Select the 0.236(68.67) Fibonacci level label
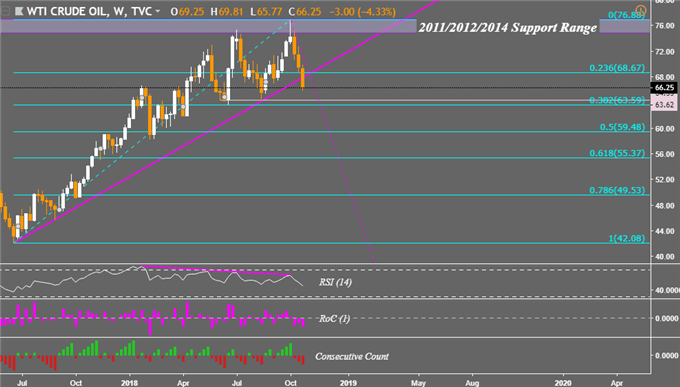The height and width of the screenshot is (387, 680). pos(617,68)
